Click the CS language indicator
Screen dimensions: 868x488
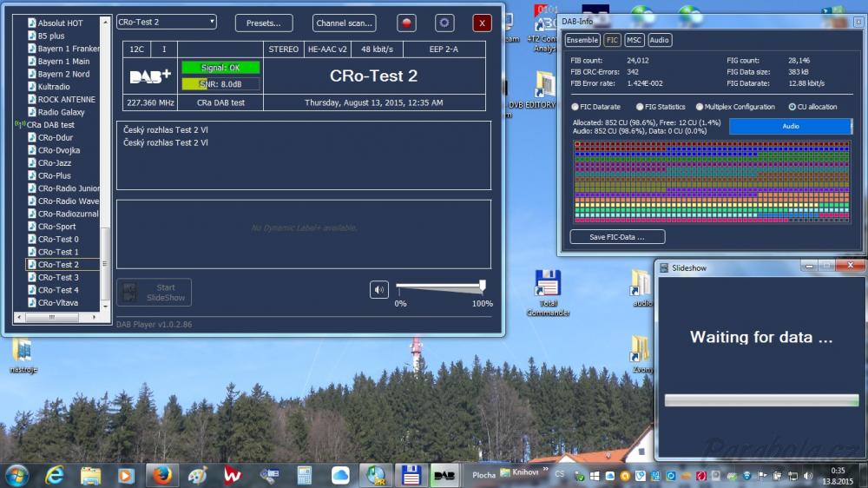coord(559,474)
